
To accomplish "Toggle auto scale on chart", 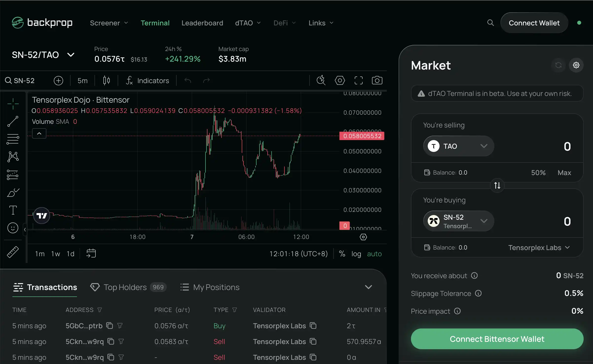I will click(x=374, y=254).
